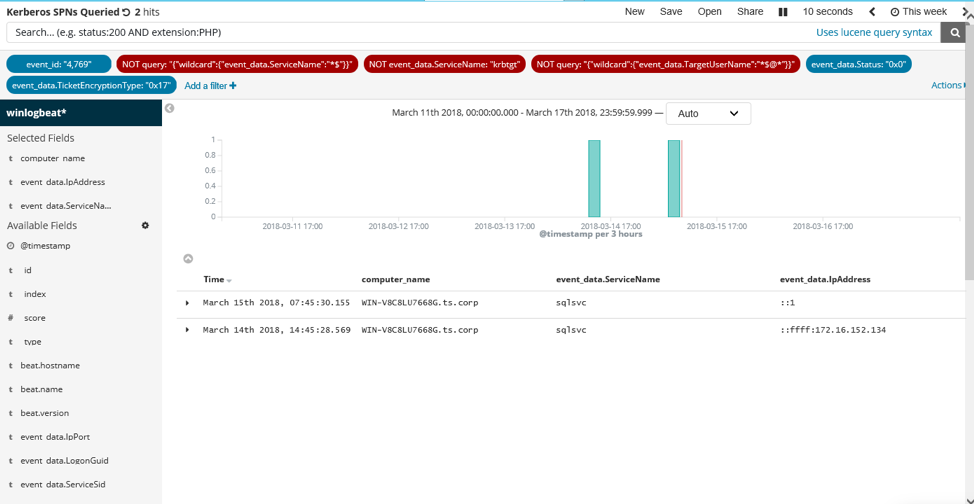Click sqlsvc in the March 15th row
This screenshot has width=974, height=504.
point(571,303)
